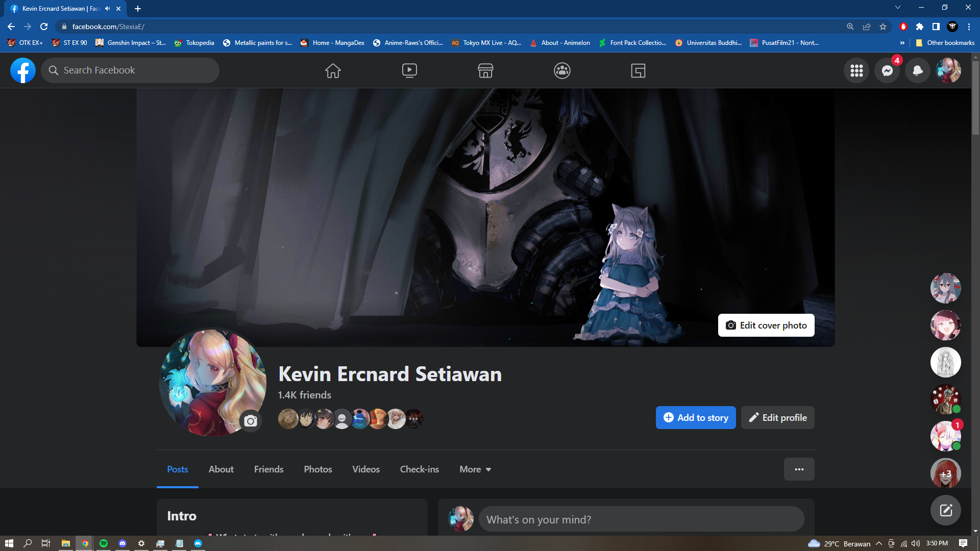Switch to the Friends tab
This screenshot has width=980, height=551.
point(268,469)
